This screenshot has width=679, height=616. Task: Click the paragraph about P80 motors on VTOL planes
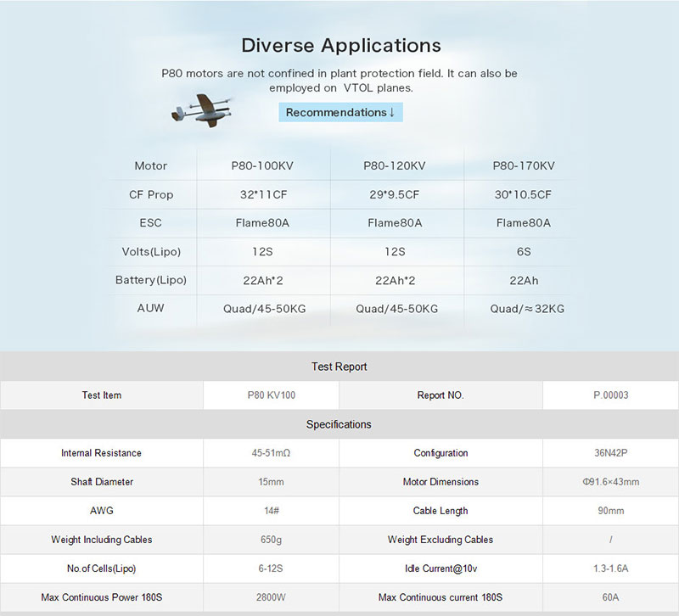click(x=339, y=81)
